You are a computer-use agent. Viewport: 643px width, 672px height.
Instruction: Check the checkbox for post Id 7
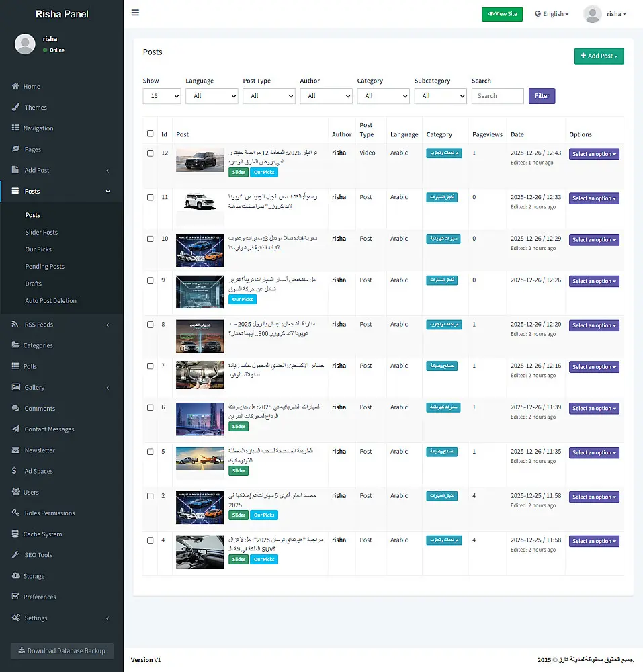tap(150, 366)
